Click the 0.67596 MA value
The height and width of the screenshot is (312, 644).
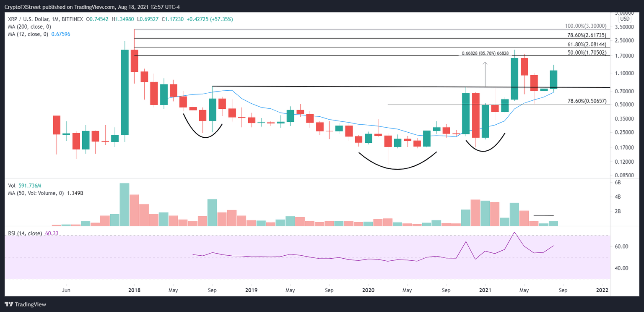[x=60, y=34]
